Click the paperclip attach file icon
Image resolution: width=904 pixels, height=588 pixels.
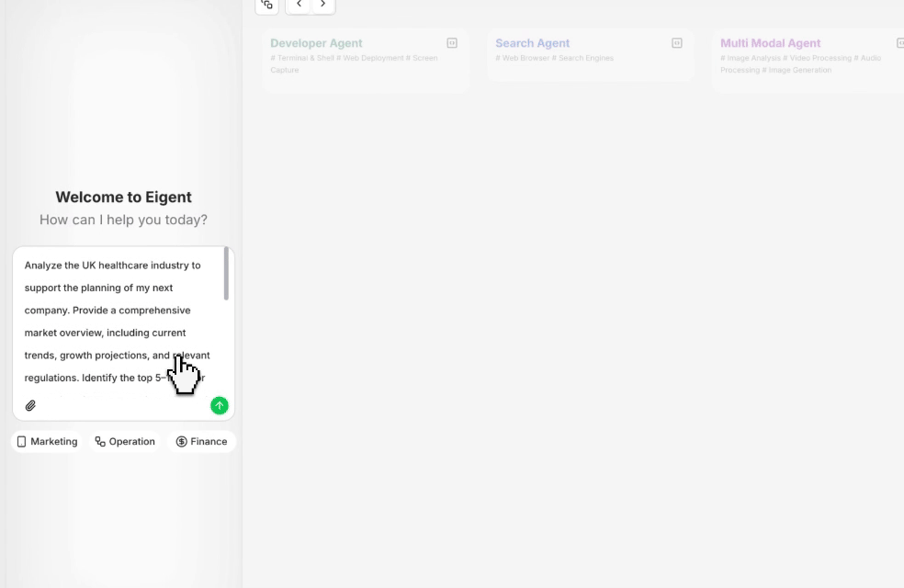30,406
